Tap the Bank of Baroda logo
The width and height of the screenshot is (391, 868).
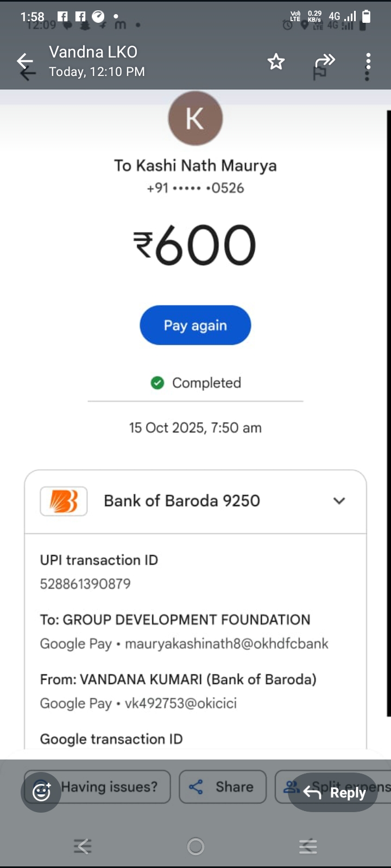[64, 501]
